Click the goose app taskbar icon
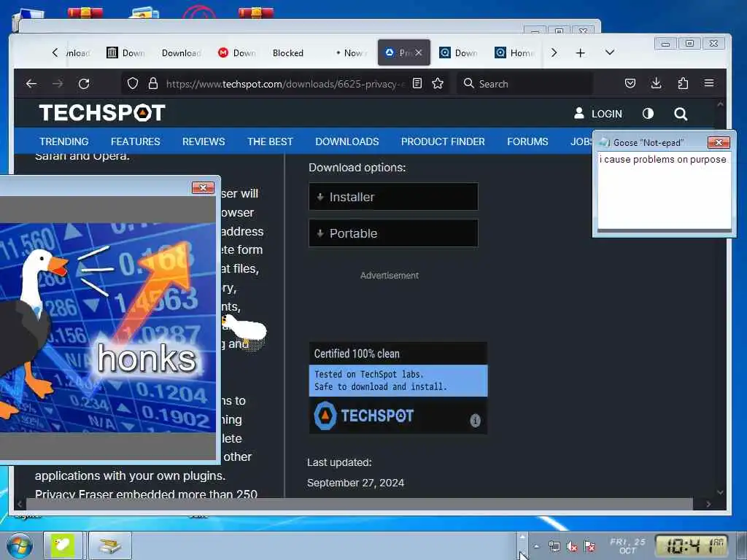Viewport: 747px width, 560px height. point(63,545)
